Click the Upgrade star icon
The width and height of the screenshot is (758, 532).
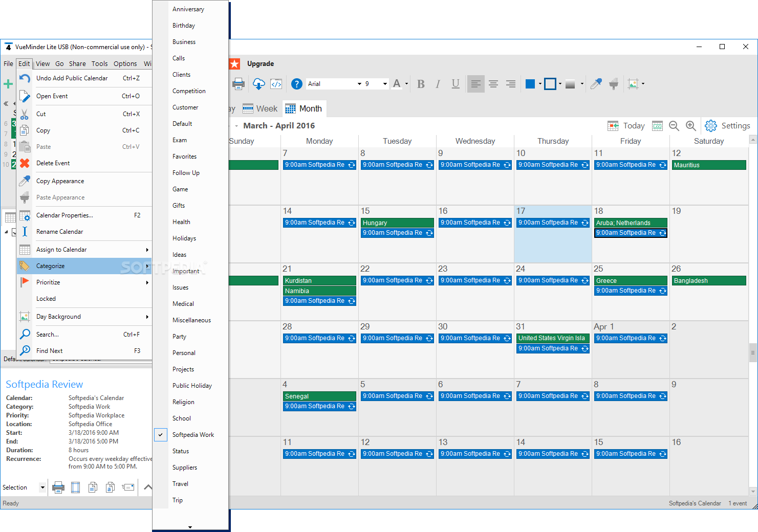coord(234,64)
